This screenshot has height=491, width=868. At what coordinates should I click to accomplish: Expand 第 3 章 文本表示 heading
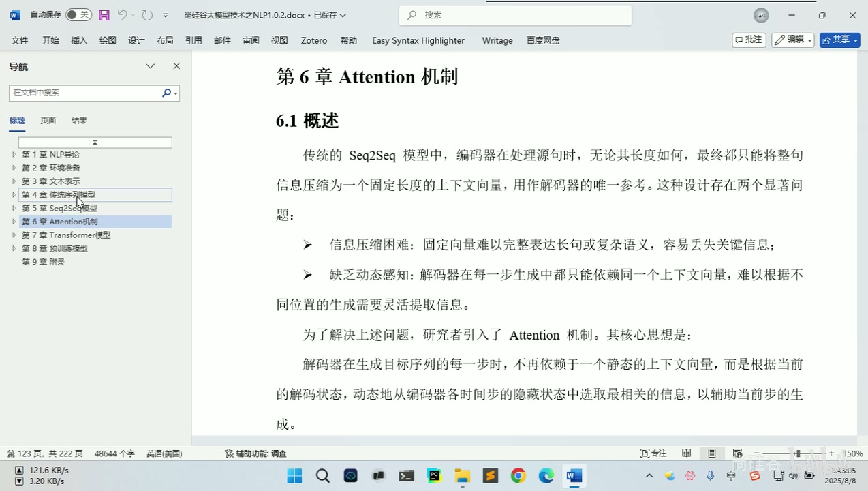tap(14, 181)
